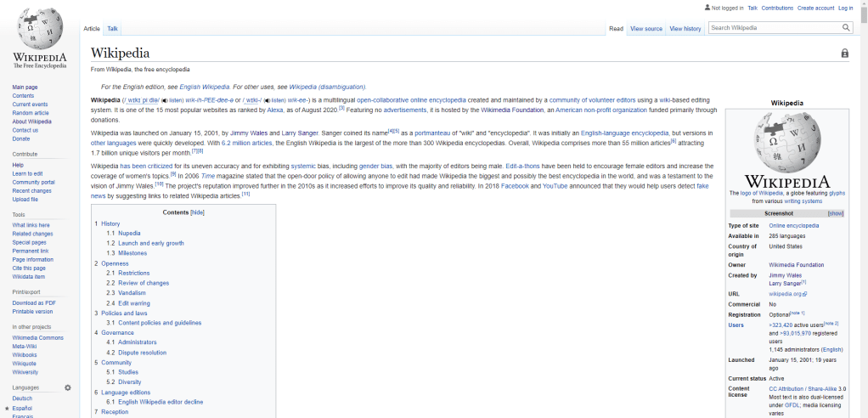Show the collapsed Screenshot section in infobox
This screenshot has height=418, width=868.
click(x=836, y=213)
